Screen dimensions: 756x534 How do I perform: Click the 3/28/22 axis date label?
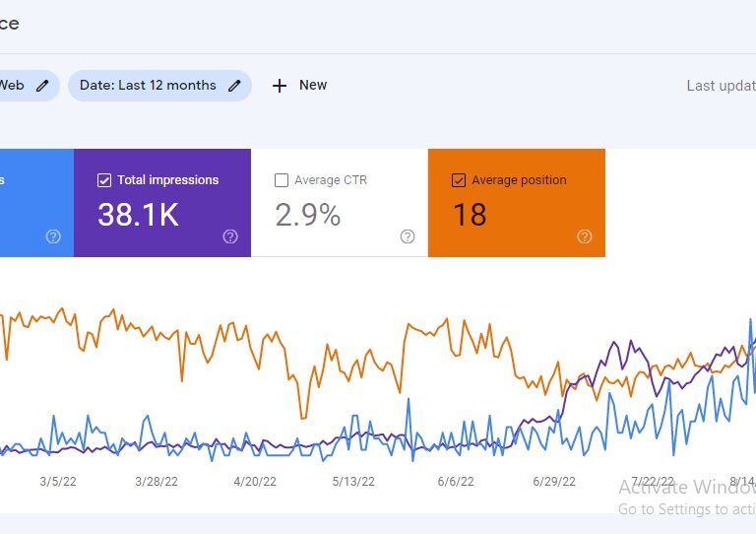click(x=157, y=482)
